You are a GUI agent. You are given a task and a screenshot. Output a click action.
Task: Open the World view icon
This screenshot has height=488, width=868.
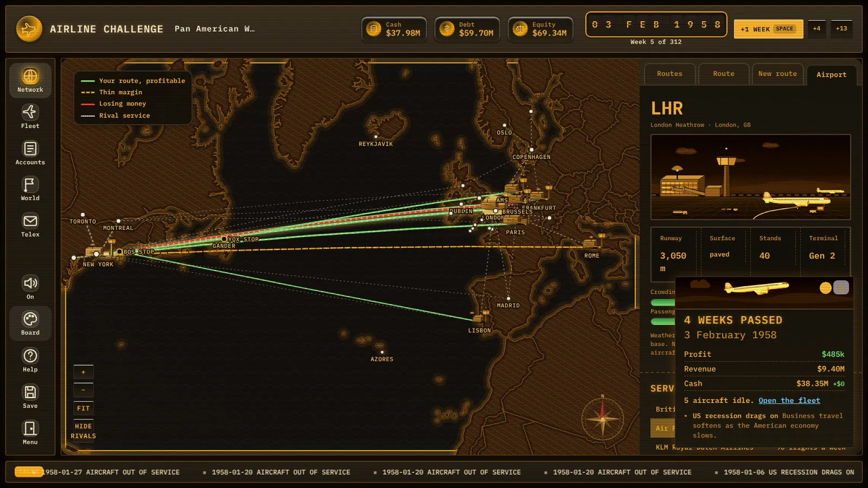[x=30, y=189]
